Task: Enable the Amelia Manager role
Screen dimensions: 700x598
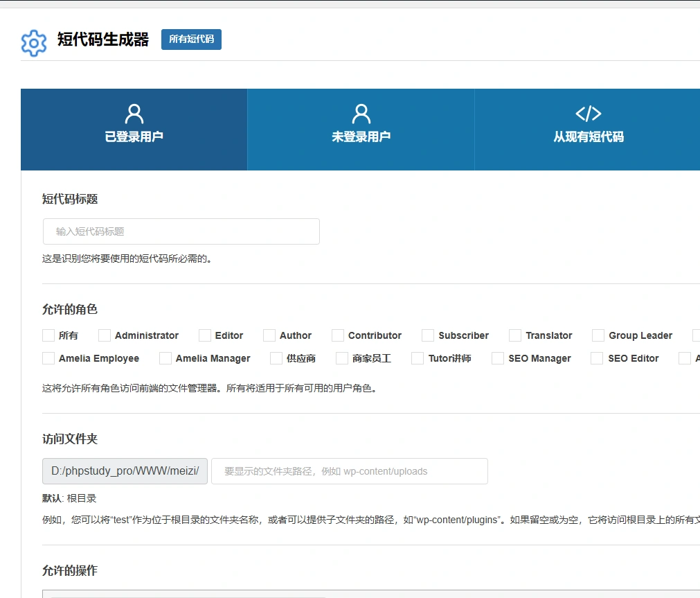Action: click(x=165, y=358)
